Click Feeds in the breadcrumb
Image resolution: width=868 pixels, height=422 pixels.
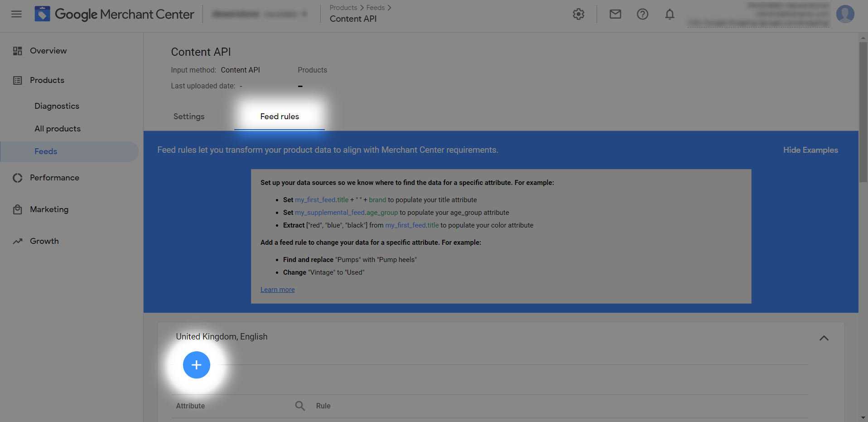376,8
